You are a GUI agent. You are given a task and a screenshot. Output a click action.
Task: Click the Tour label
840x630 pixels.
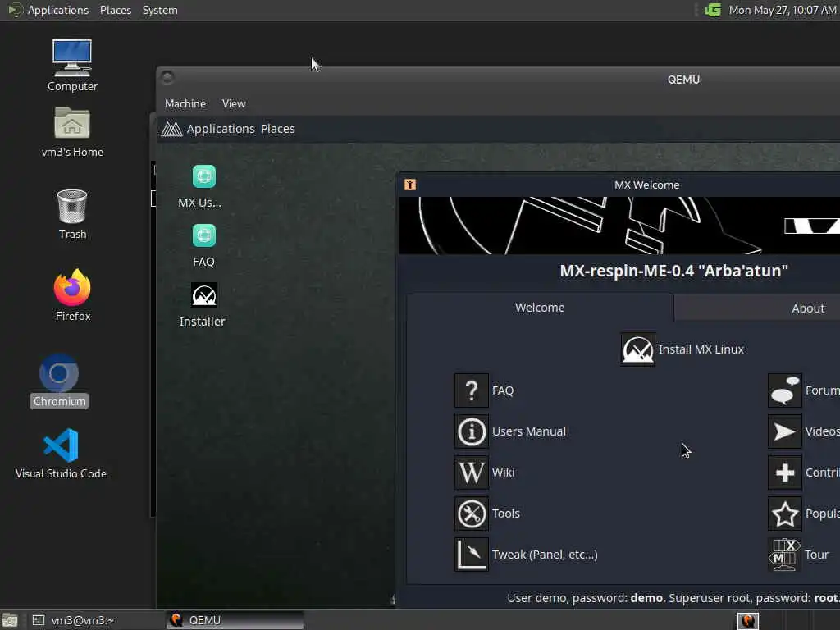click(x=816, y=555)
